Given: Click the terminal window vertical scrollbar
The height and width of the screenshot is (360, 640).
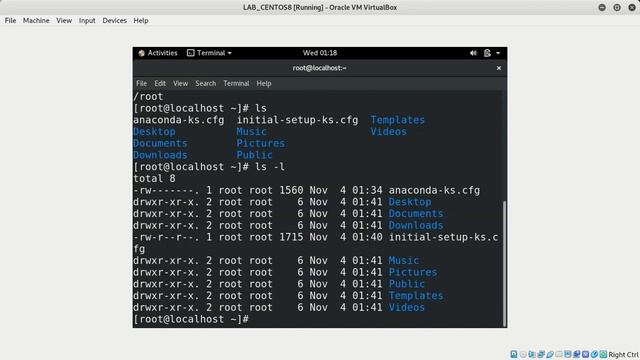Looking at the screenshot, I should 504,263.
